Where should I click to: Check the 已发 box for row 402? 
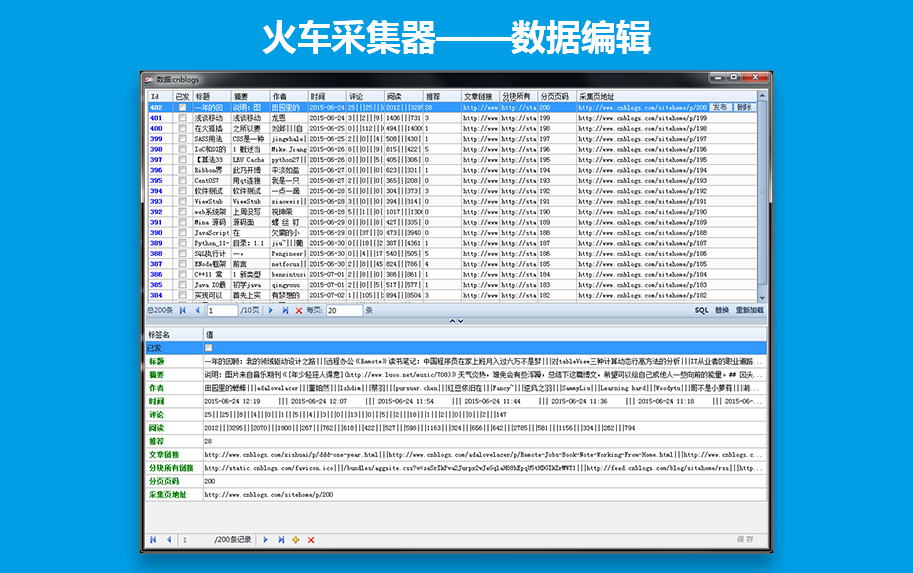click(182, 107)
